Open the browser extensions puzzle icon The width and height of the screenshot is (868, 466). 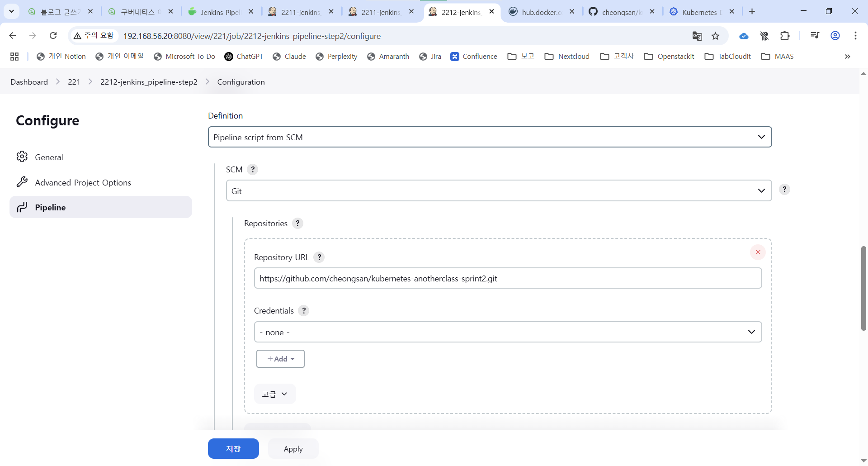click(785, 36)
